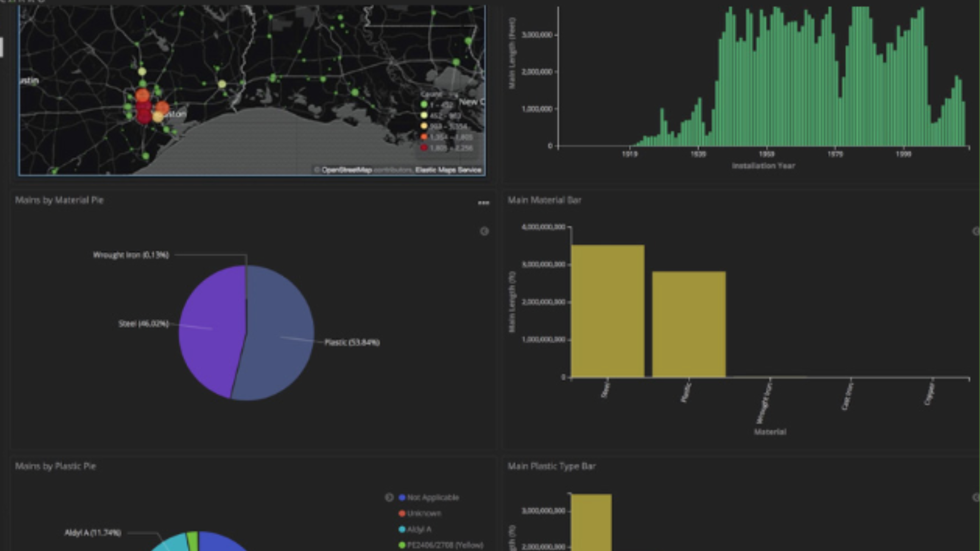The width and height of the screenshot is (980, 551).
Task: Click the orange cluster east of Houston
Action: pyautogui.click(x=162, y=108)
